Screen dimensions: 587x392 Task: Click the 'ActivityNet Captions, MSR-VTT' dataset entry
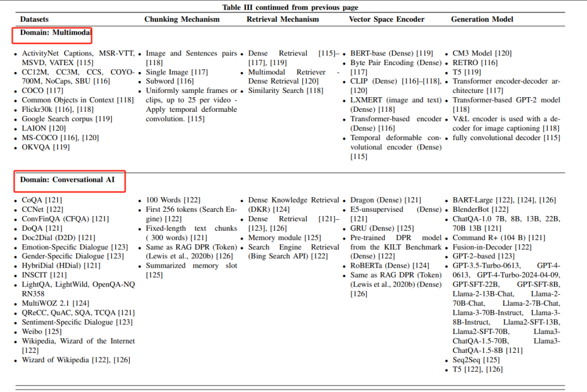click(78, 58)
